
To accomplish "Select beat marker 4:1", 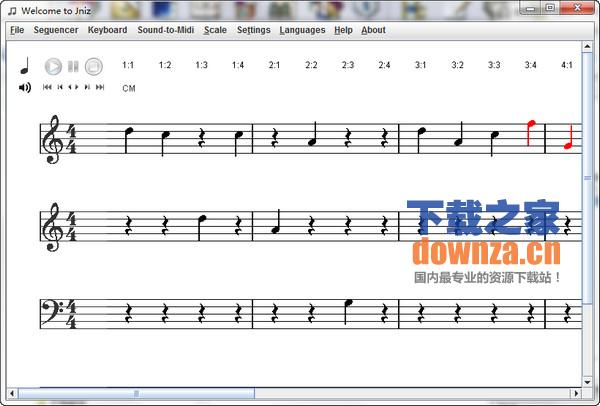I will tap(567, 65).
